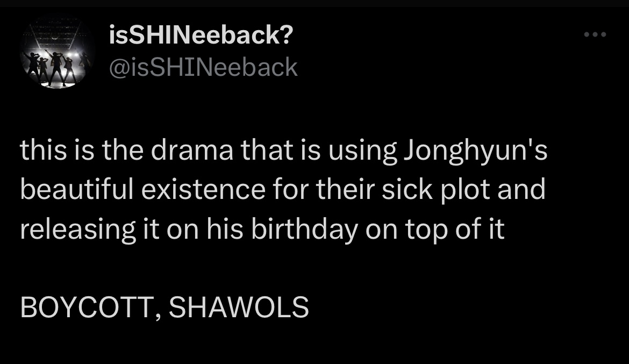This screenshot has width=629, height=364.
Task: Select the "BOYCOTT, SHAWOLS" line
Action: click(165, 308)
